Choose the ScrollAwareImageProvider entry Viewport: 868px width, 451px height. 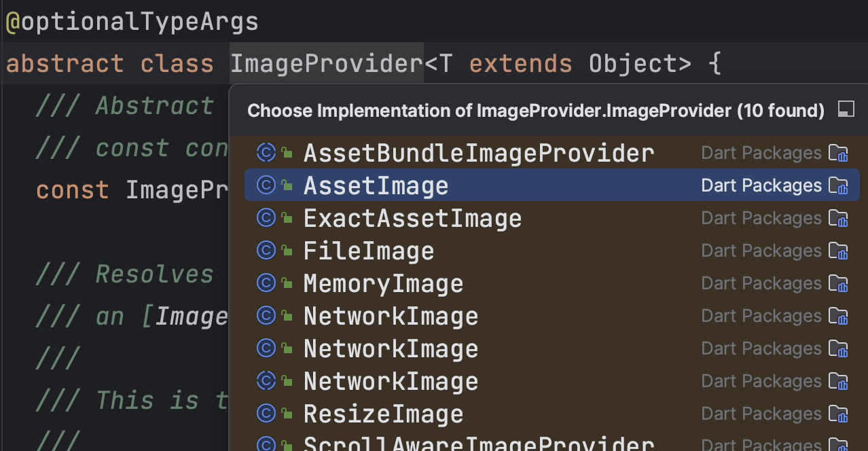tap(479, 444)
